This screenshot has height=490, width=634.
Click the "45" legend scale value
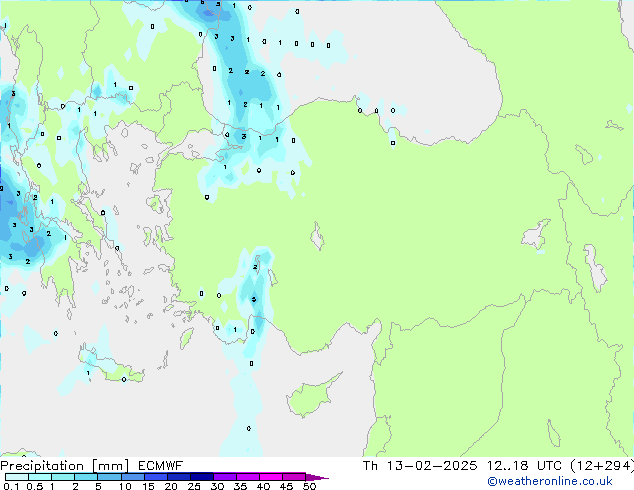(x=286, y=486)
